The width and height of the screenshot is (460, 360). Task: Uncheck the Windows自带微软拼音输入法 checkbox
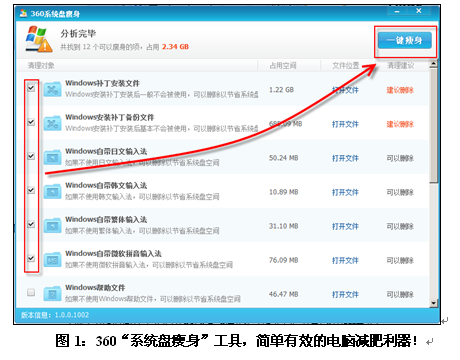click(x=31, y=258)
